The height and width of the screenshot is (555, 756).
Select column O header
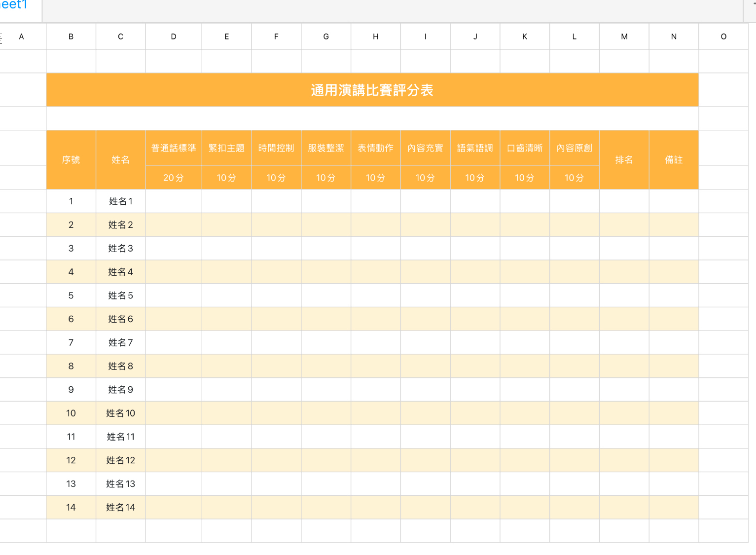point(723,37)
